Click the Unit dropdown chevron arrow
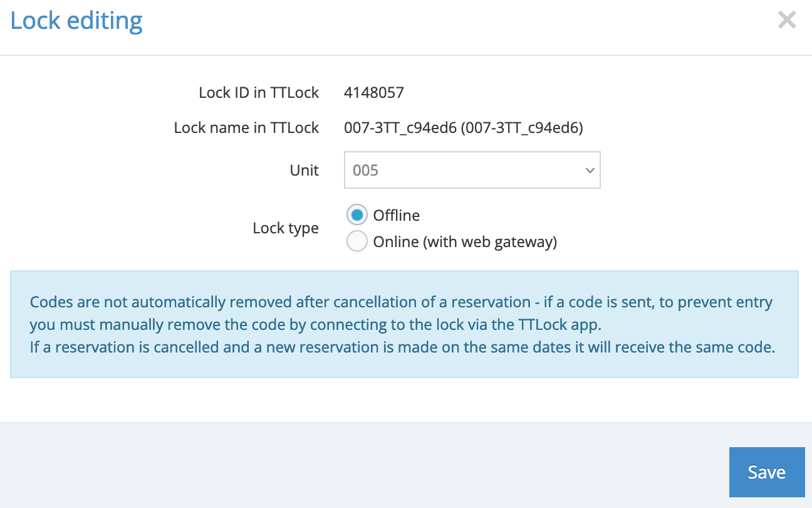Screen dimensions: 812x508 point(589,170)
